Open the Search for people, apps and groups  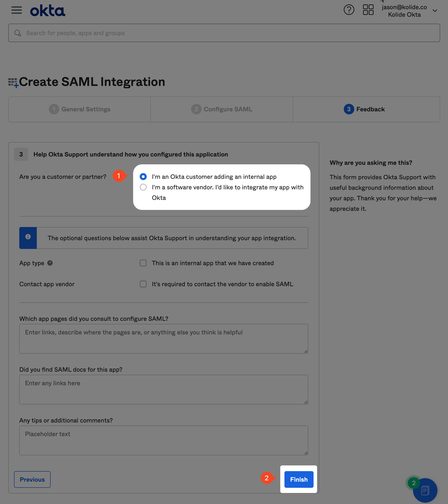(224, 33)
